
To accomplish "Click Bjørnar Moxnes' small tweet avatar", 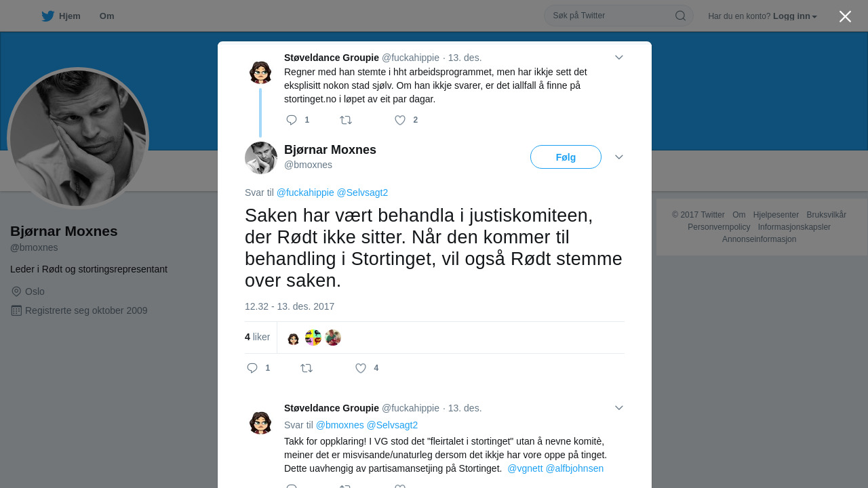I will [261, 158].
